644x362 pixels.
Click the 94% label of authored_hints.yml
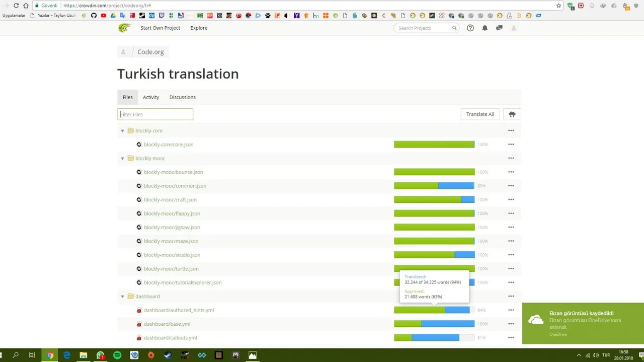click(481, 310)
